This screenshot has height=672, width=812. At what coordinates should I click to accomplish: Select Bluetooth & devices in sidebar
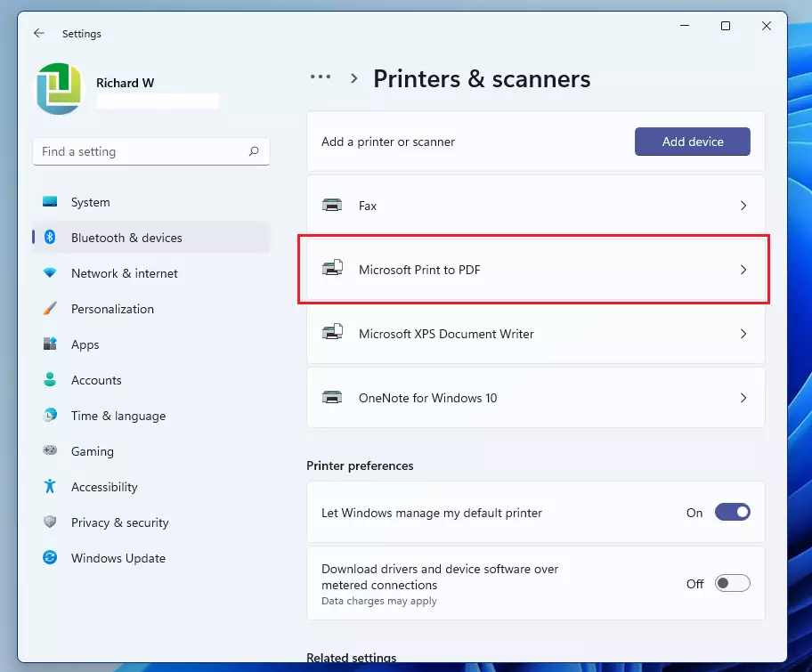click(151, 238)
